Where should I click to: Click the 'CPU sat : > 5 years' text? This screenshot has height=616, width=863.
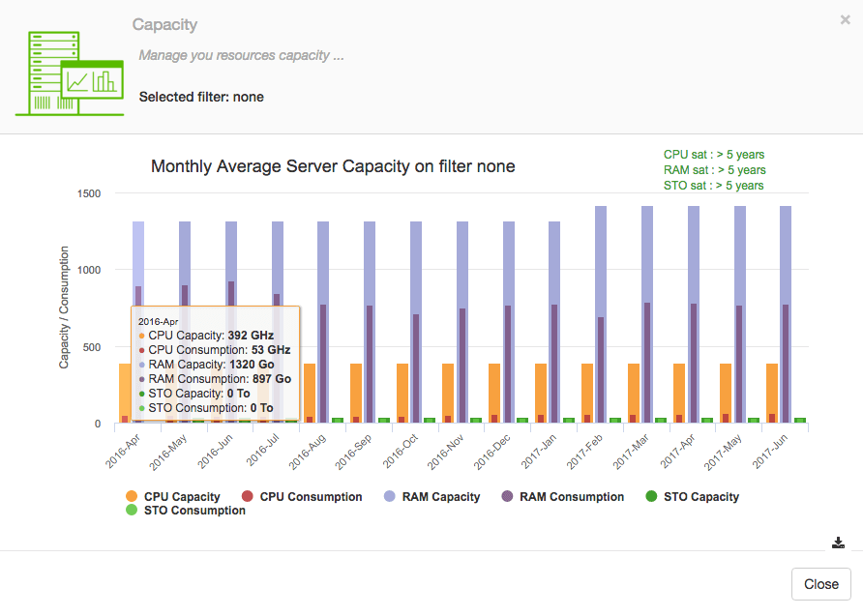pyautogui.click(x=713, y=155)
